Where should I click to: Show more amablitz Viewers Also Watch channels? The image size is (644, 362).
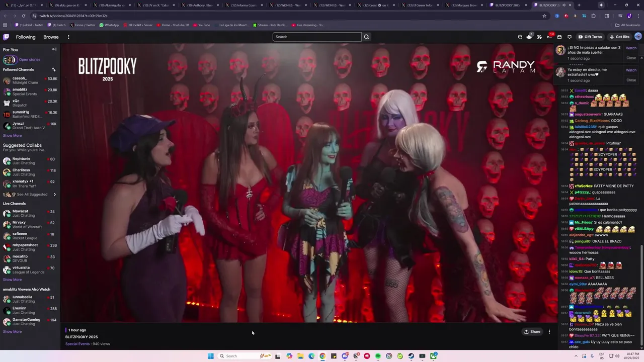click(12, 331)
